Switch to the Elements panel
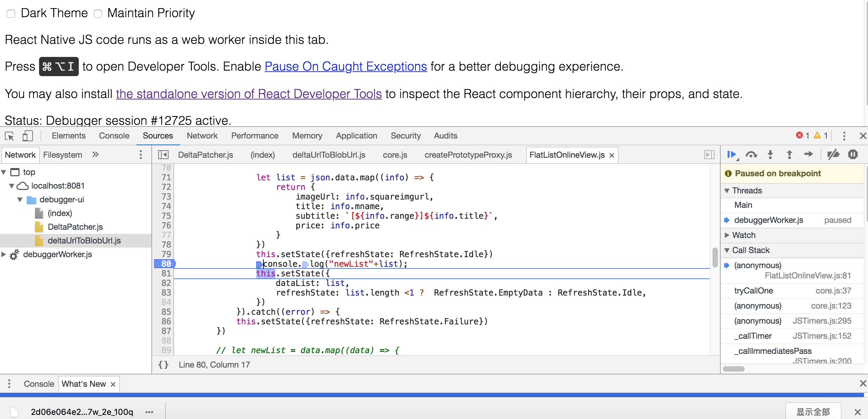868x419 pixels. (x=69, y=136)
